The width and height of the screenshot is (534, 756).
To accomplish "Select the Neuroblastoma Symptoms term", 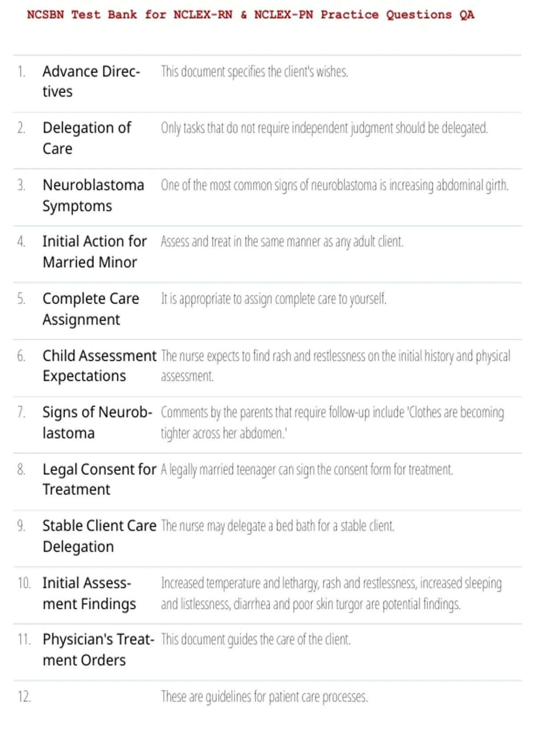I will [93, 195].
